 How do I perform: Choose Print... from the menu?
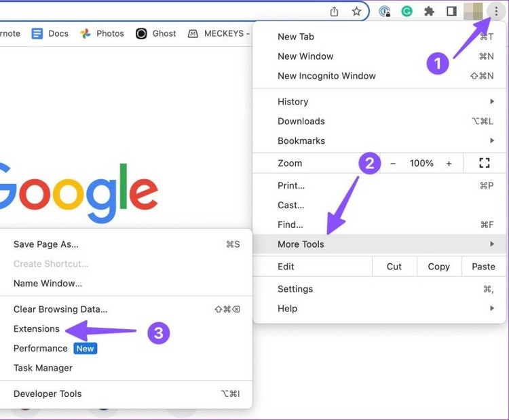[x=379, y=186]
